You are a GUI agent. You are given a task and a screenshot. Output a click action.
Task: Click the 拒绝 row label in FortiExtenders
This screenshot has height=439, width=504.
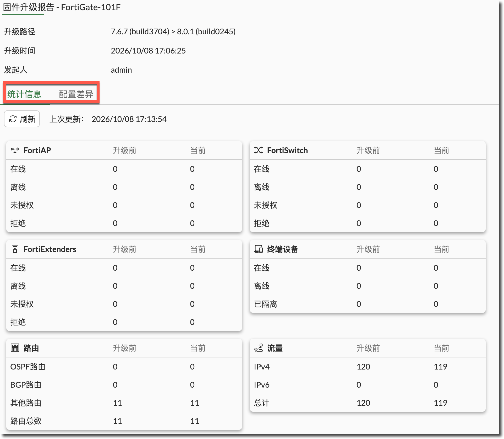point(18,322)
